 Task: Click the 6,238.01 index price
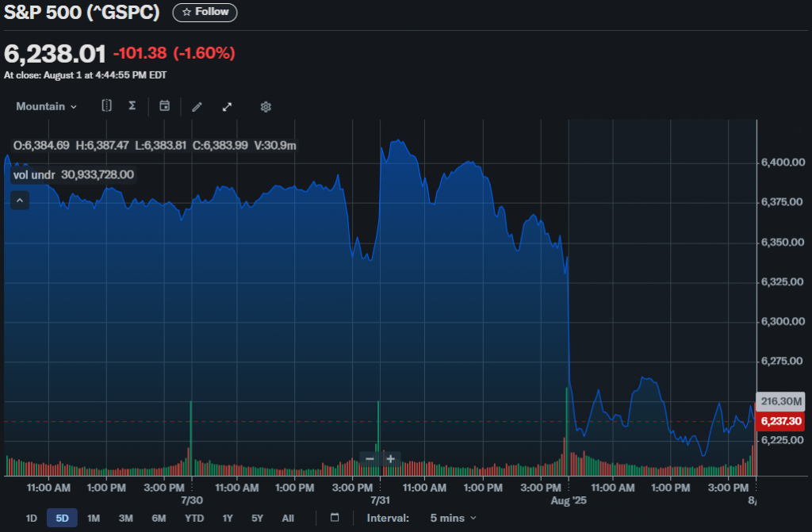point(55,53)
